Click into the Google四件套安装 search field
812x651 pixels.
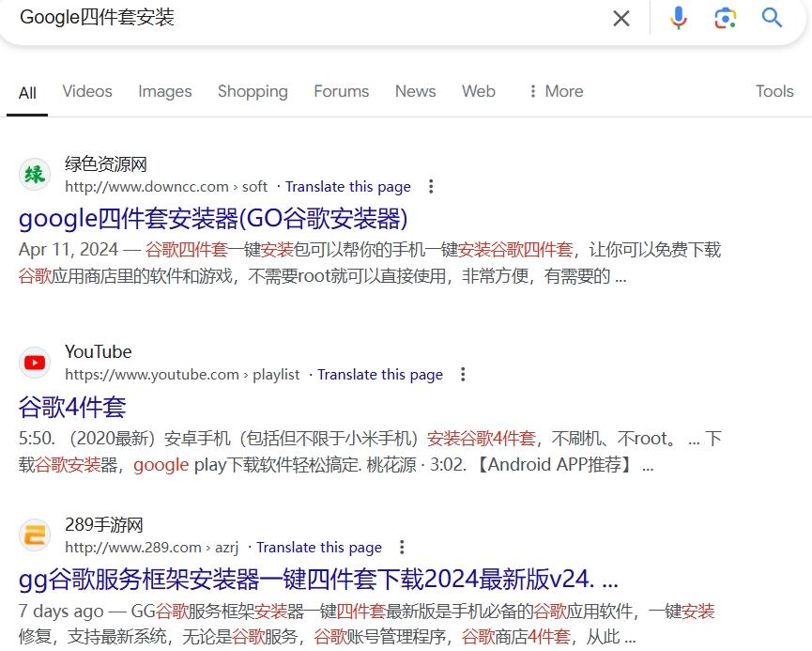coord(311,18)
